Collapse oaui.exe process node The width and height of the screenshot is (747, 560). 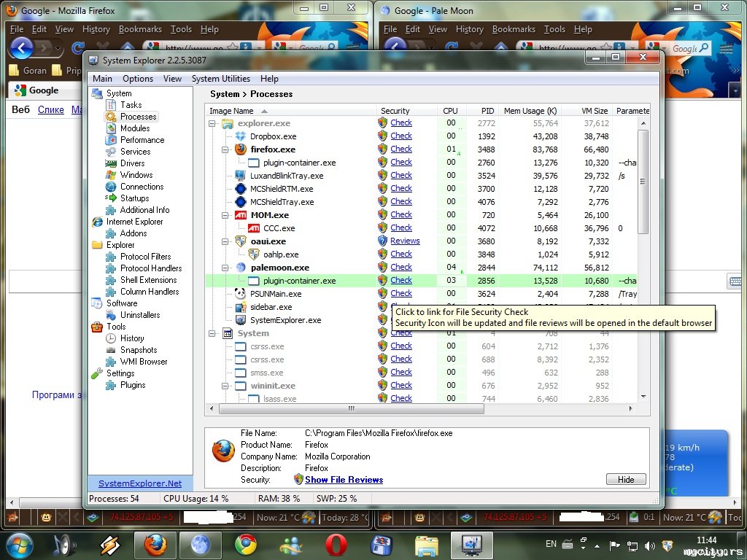click(225, 241)
